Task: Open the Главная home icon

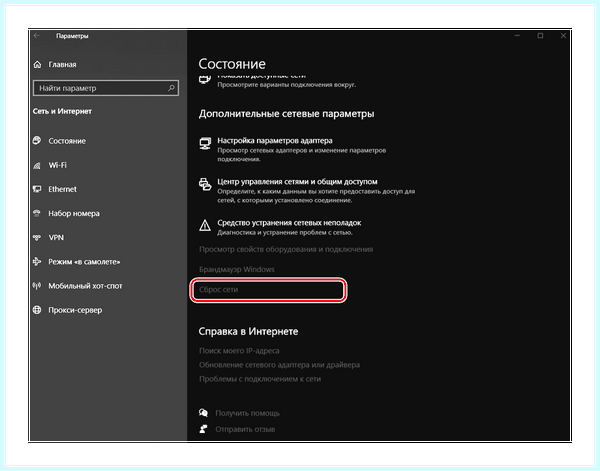Action: pyautogui.click(x=37, y=64)
